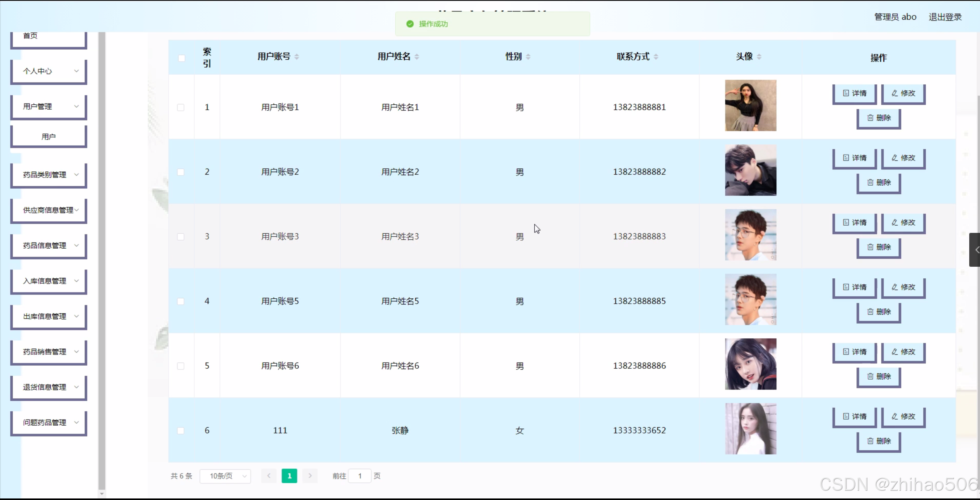This screenshot has height=500, width=980.
Task: Expand the 药品销售管理 menu chevron
Action: [77, 351]
